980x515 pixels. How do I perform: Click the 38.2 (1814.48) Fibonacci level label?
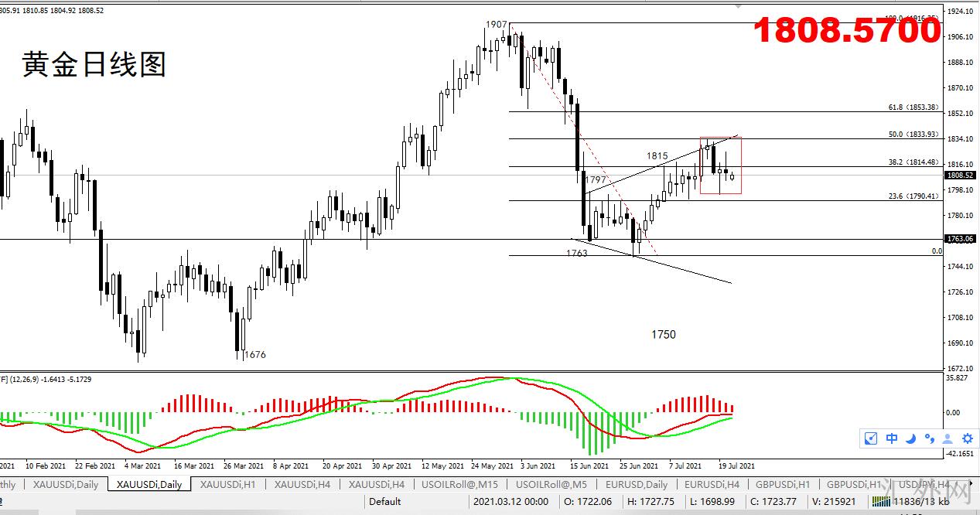coord(913,162)
